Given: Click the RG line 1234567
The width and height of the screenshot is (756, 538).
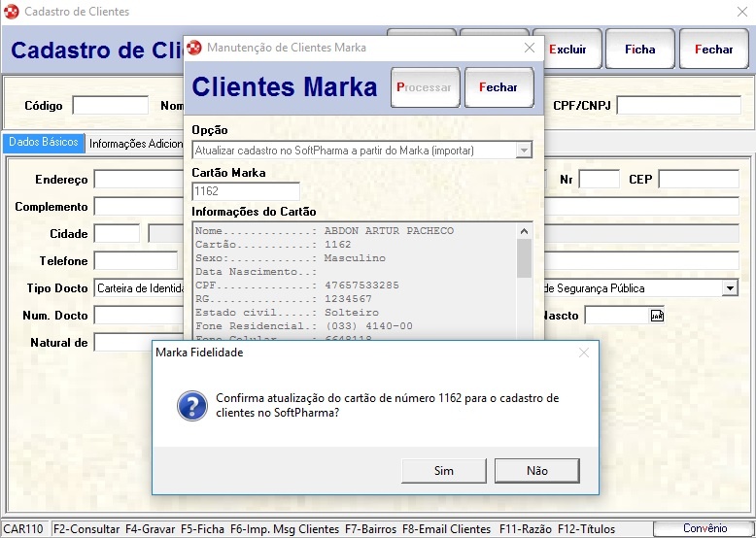Looking at the screenshot, I should point(284,299).
